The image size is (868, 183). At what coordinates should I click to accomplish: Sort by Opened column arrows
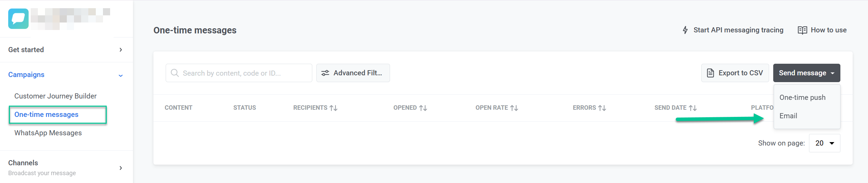[423, 108]
